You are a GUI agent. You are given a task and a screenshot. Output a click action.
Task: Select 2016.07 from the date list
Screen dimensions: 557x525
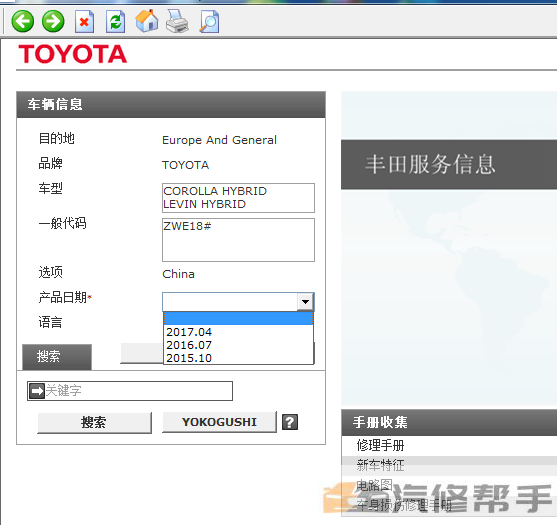tap(238, 345)
